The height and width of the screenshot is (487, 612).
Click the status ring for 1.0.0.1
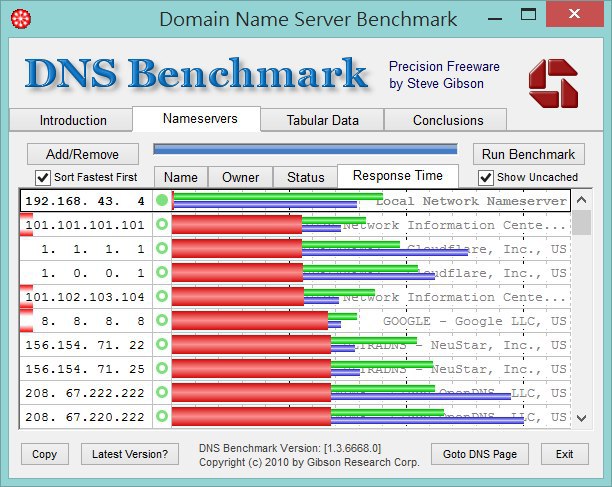(162, 272)
